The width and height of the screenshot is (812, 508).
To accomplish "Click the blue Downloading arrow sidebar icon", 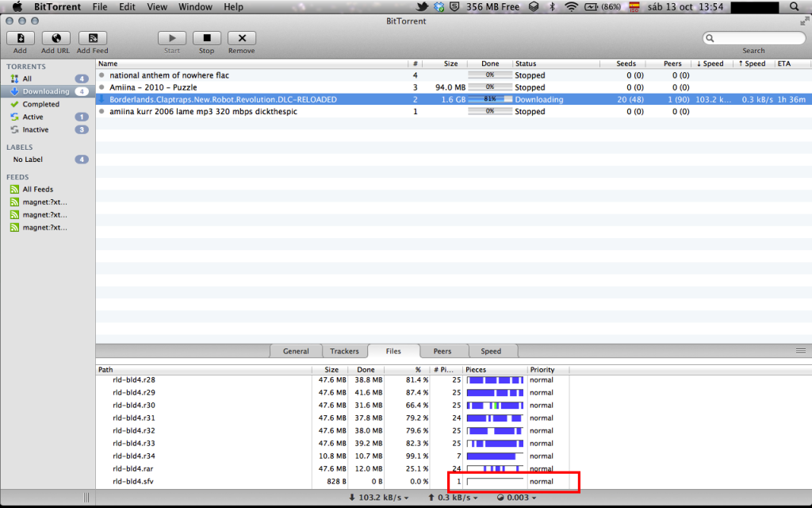I will 14,91.
